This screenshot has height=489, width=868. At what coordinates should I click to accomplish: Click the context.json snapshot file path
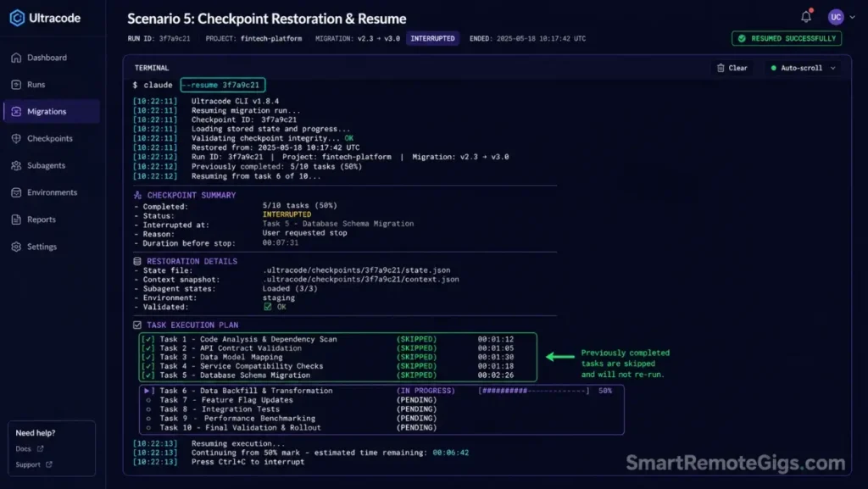361,280
